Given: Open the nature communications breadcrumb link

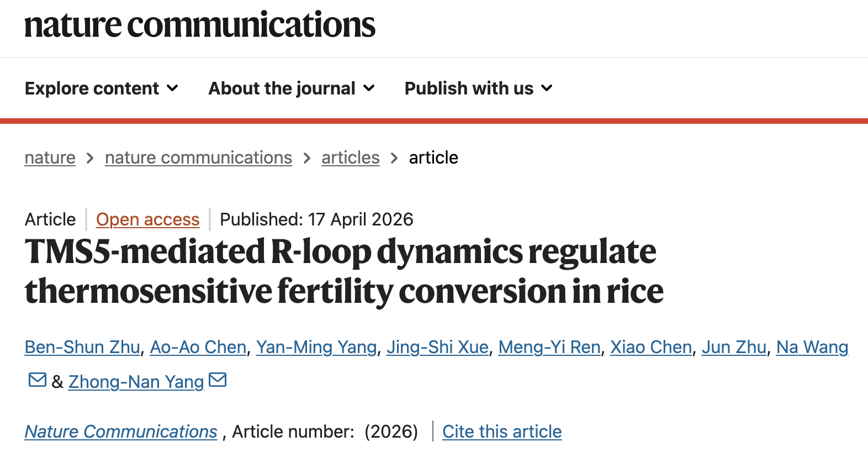Looking at the screenshot, I should pos(198,158).
